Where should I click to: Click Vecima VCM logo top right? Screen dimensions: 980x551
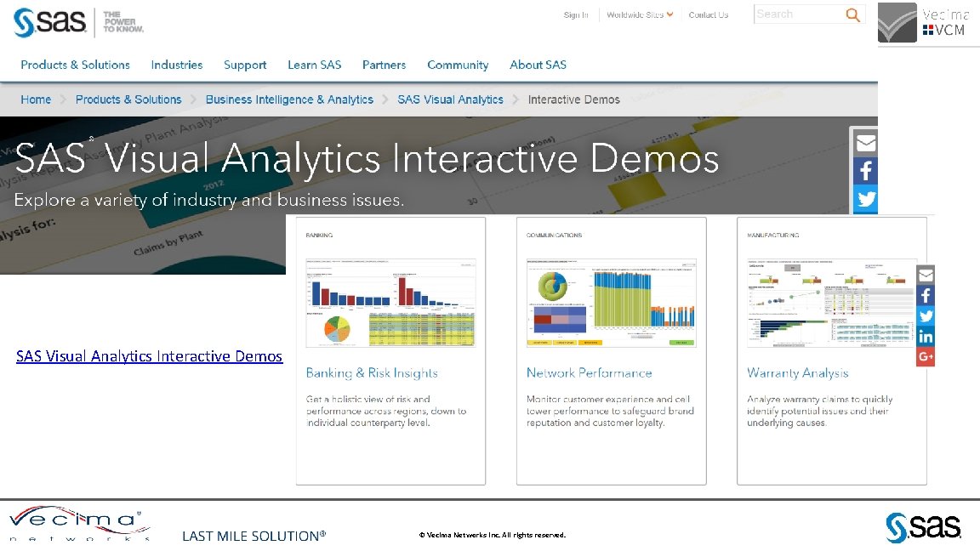(925, 23)
